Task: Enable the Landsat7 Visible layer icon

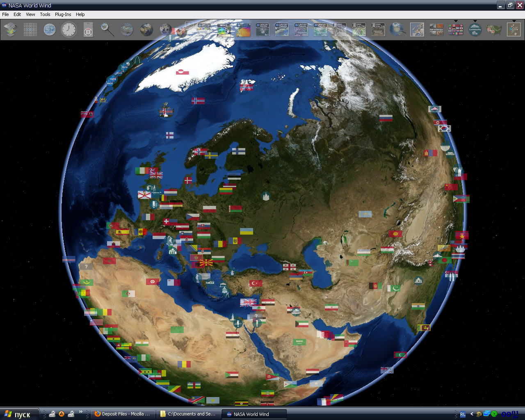Action: pyautogui.click(x=262, y=30)
